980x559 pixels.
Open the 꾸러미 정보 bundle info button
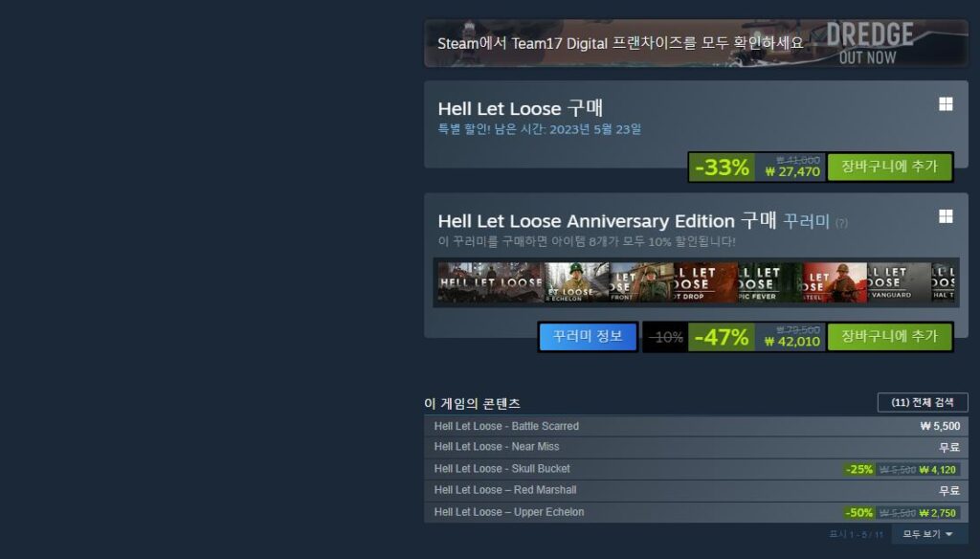coord(588,337)
